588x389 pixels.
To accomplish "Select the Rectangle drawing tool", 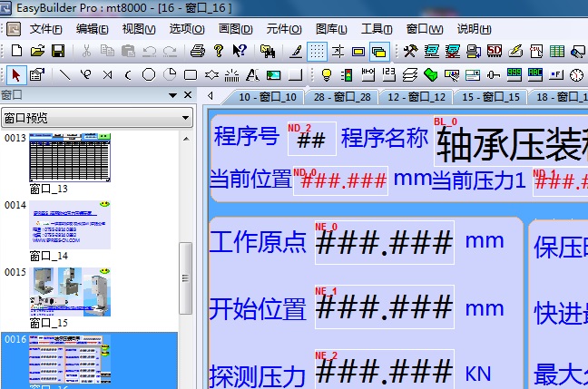I will tap(191, 74).
